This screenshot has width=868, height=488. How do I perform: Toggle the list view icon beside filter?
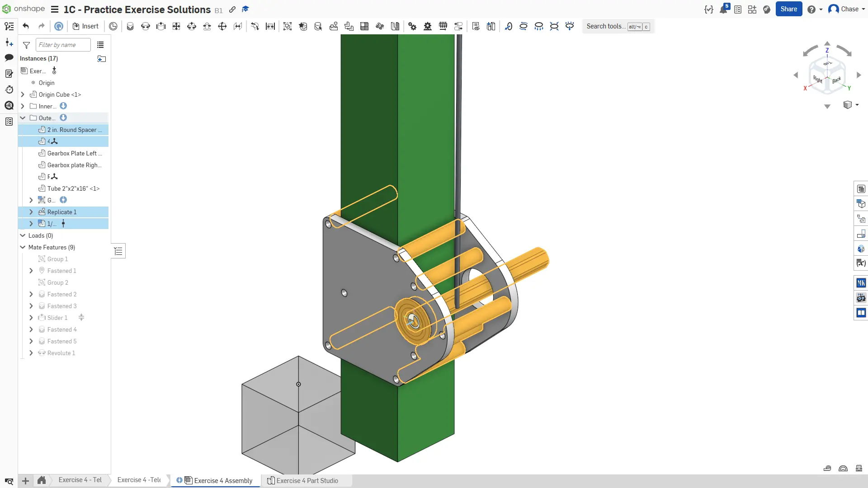100,45
